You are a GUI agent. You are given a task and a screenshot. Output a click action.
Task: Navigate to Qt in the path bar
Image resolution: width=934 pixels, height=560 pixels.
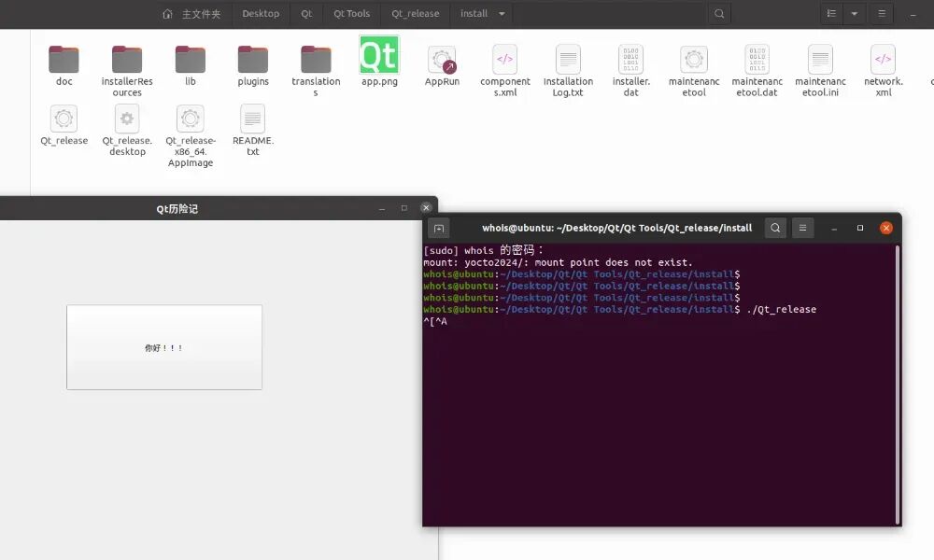click(x=306, y=14)
